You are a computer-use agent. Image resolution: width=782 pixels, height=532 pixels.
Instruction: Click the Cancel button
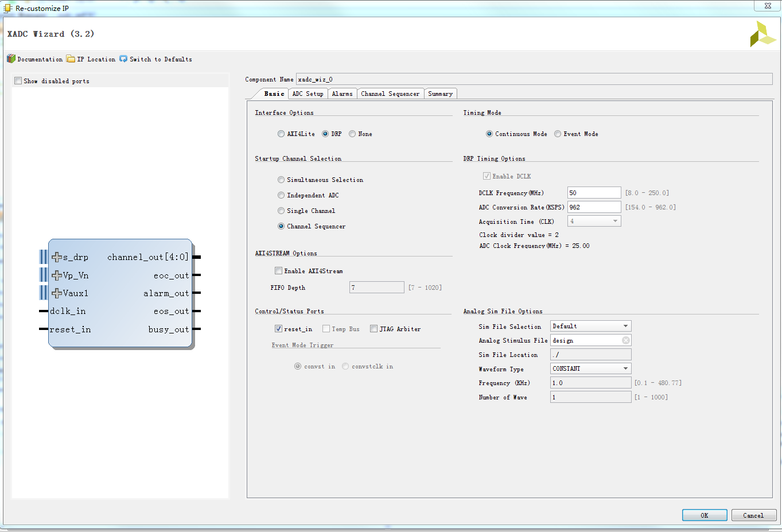click(x=753, y=515)
